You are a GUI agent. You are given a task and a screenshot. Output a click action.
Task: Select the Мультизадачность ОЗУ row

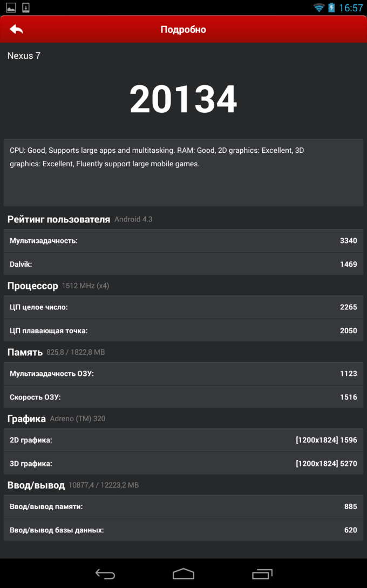(183, 374)
